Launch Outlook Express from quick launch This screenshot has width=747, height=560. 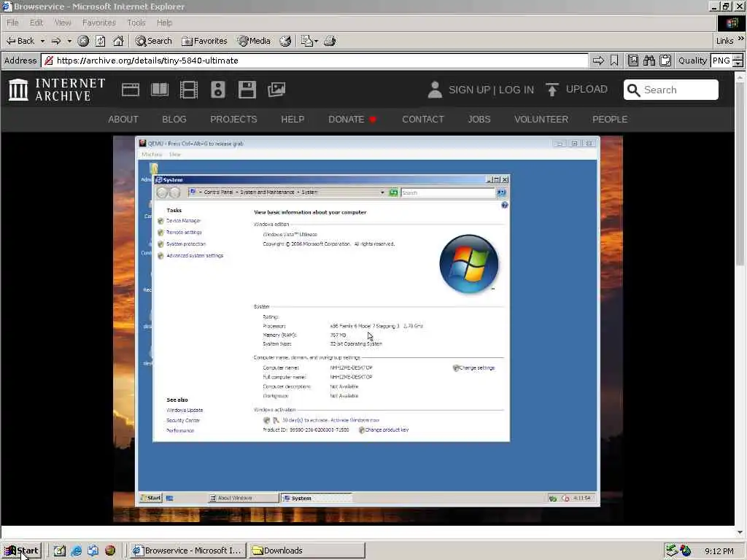pyautogui.click(x=93, y=551)
